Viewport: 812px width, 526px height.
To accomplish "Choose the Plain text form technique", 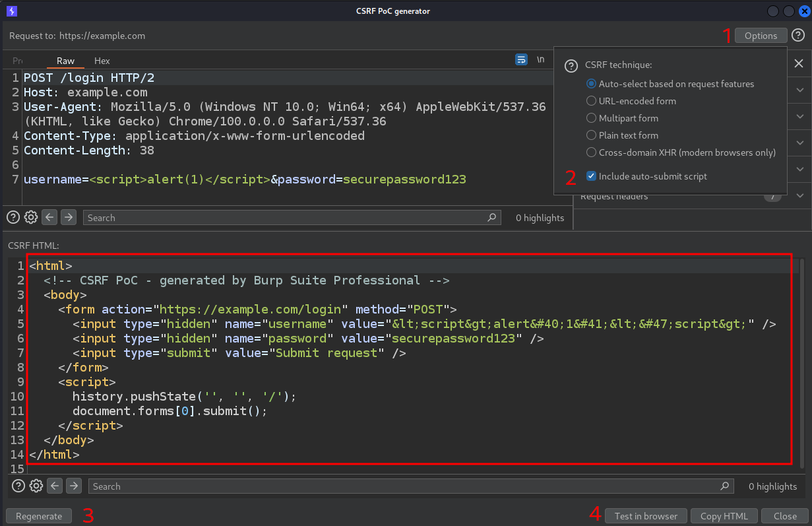I will [622, 135].
